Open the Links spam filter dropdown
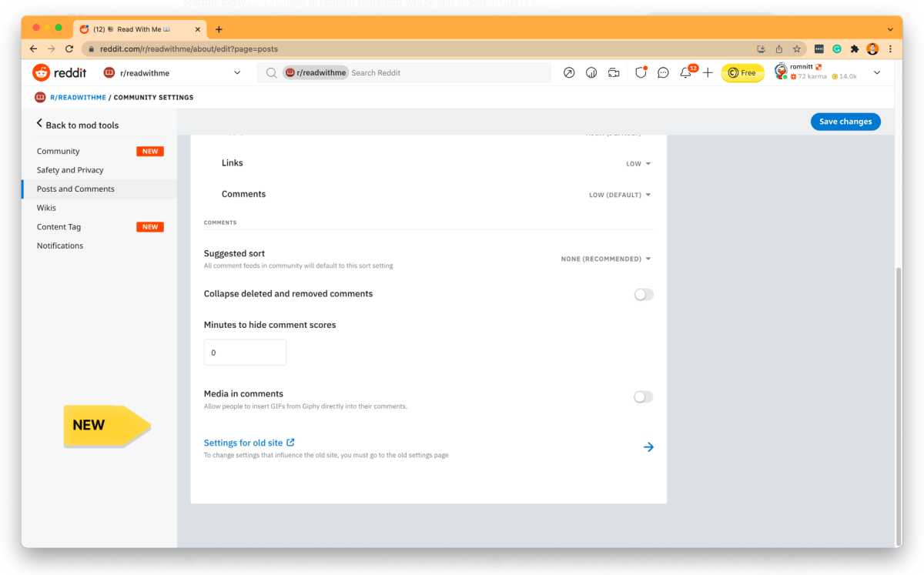 [x=638, y=164]
